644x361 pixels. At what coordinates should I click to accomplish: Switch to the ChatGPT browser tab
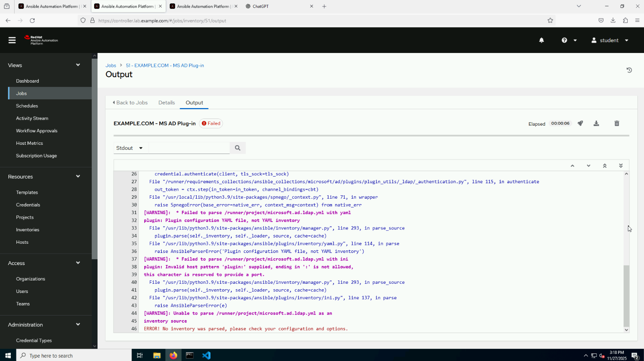[279, 6]
